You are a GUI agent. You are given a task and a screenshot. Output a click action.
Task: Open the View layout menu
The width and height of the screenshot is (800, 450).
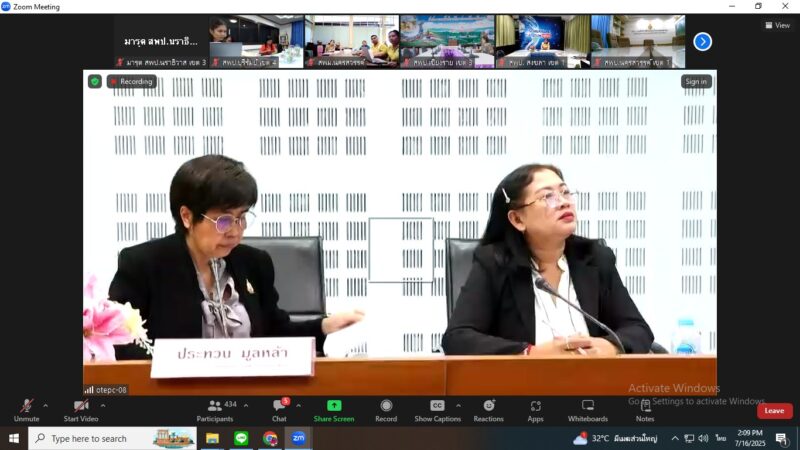(776, 25)
